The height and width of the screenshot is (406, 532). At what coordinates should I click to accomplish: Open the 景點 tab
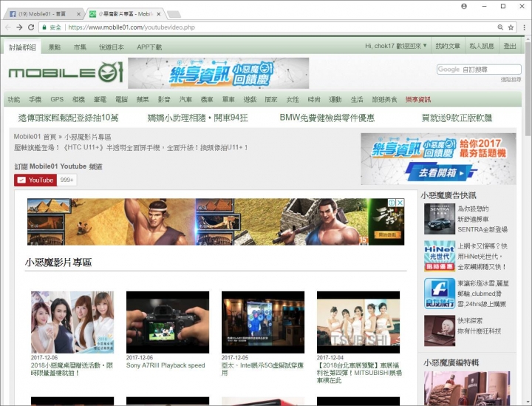tap(55, 47)
